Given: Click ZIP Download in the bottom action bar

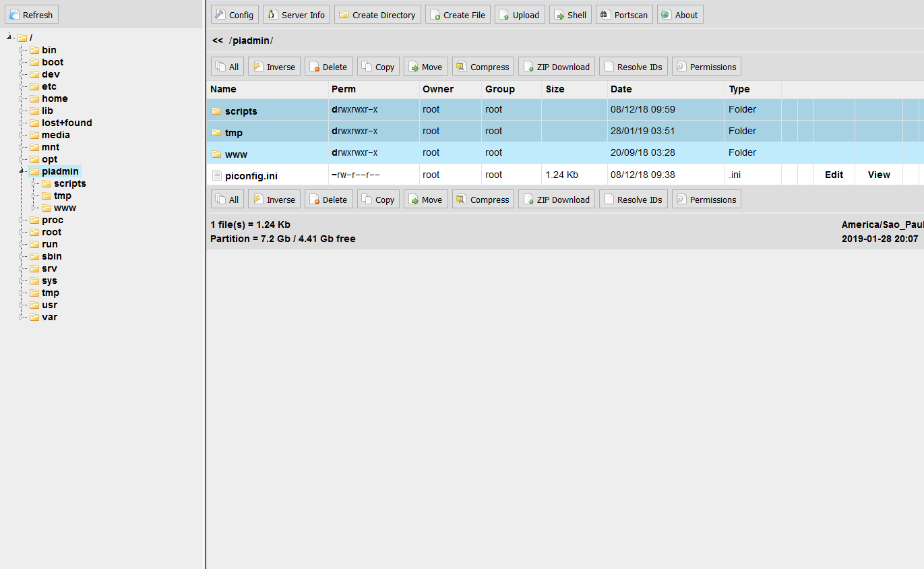Looking at the screenshot, I should pyautogui.click(x=557, y=200).
